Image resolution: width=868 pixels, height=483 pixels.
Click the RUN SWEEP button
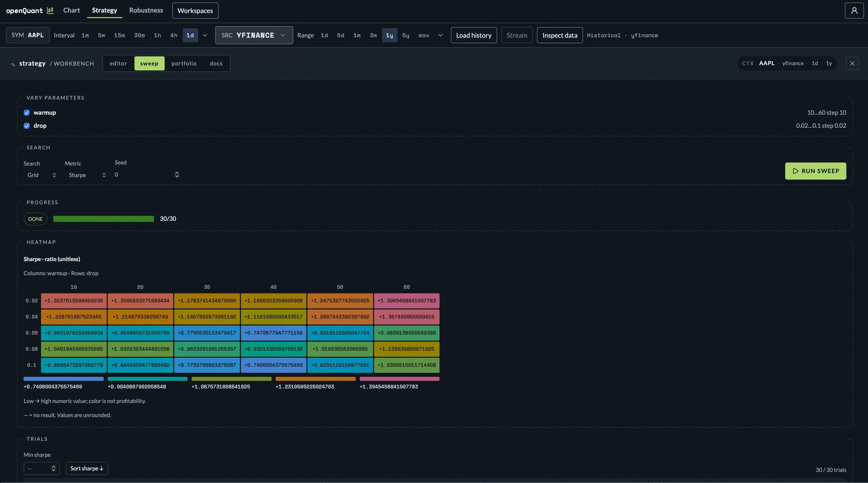pyautogui.click(x=816, y=171)
